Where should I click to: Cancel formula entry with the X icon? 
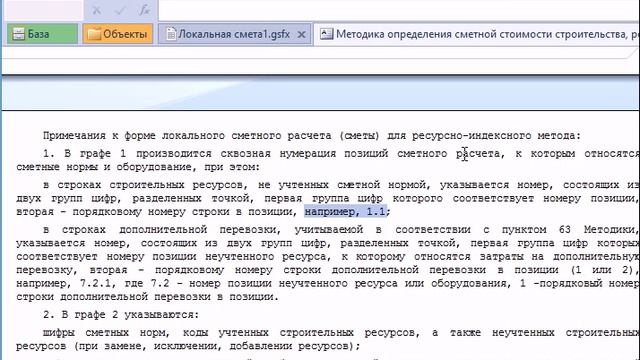coord(97,10)
